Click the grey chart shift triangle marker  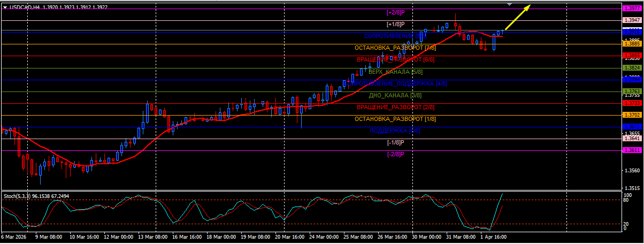(510, 4)
